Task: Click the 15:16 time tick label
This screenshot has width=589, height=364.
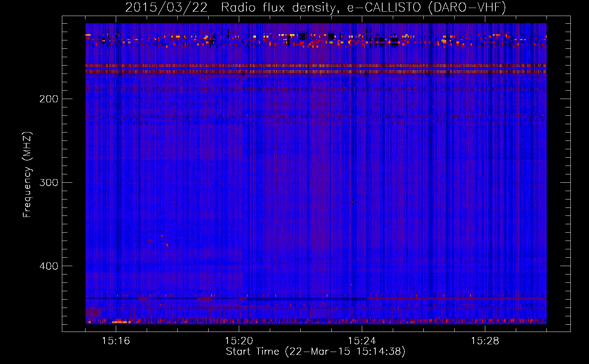Action: coord(116,341)
